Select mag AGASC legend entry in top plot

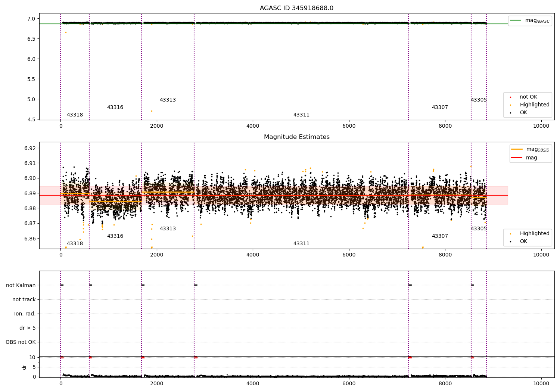530,21
